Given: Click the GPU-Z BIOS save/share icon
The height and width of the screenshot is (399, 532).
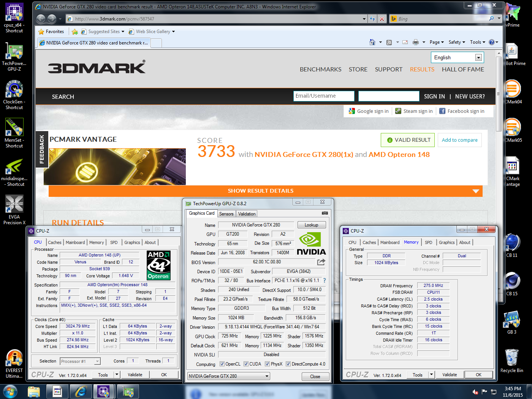Looking at the screenshot, I should [321, 262].
